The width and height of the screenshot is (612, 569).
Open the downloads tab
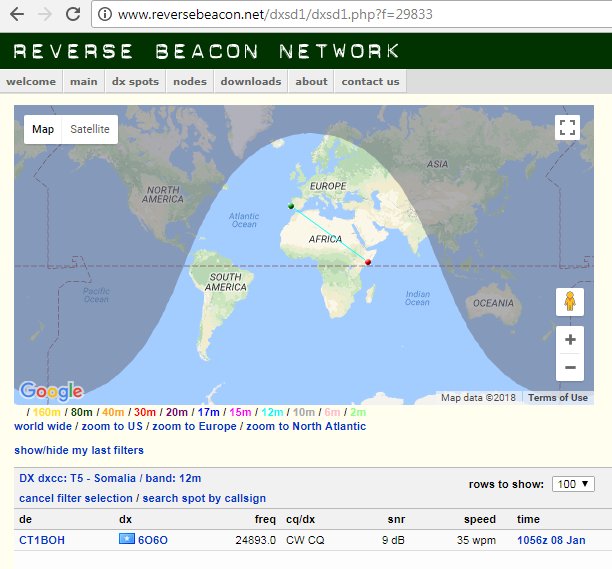251,82
